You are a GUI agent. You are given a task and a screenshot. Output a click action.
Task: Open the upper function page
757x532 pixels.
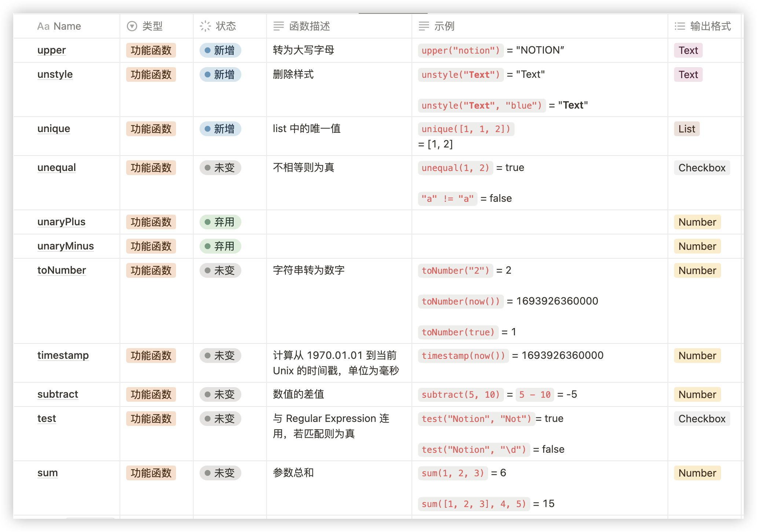(52, 50)
